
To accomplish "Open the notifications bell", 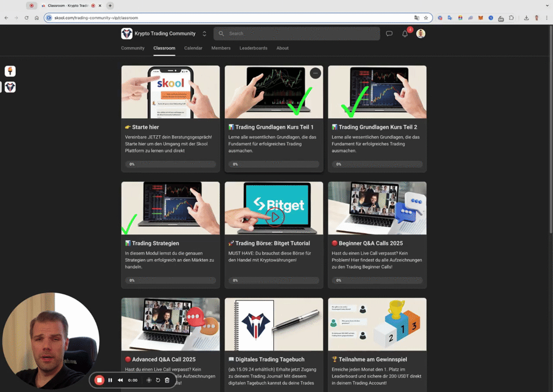I will (405, 34).
